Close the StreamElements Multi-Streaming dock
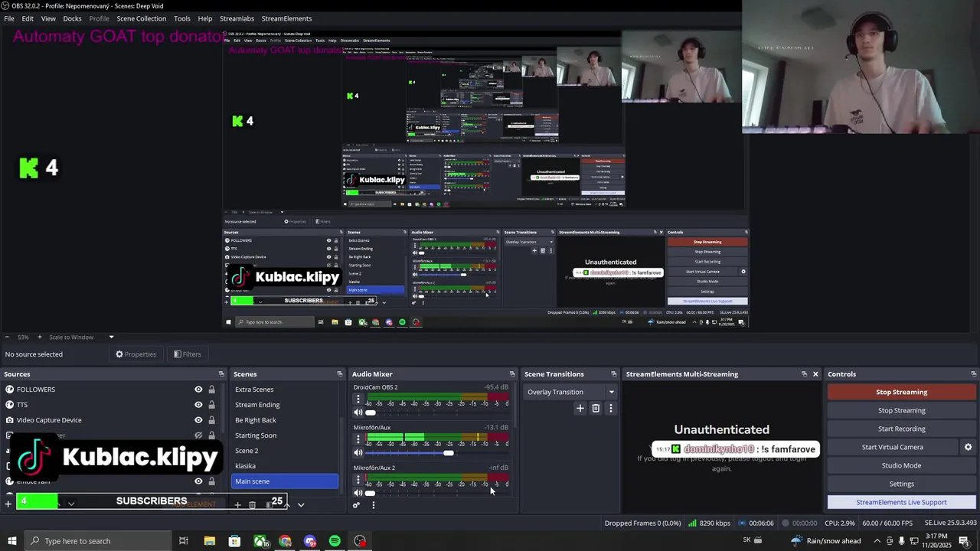 pyautogui.click(x=815, y=374)
